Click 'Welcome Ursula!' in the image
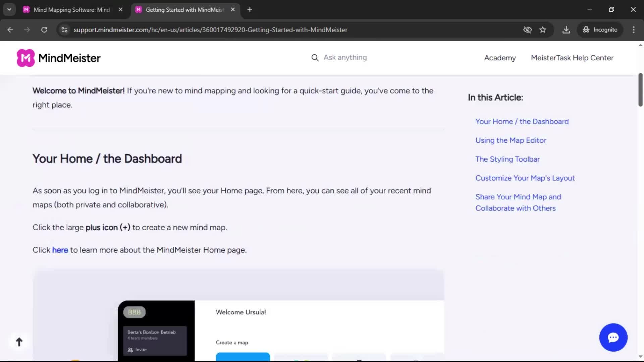 click(x=241, y=312)
